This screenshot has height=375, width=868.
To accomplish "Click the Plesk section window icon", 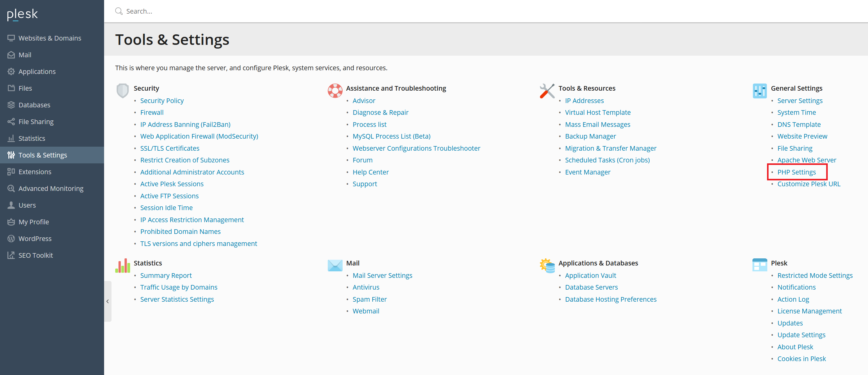I will 760,265.
